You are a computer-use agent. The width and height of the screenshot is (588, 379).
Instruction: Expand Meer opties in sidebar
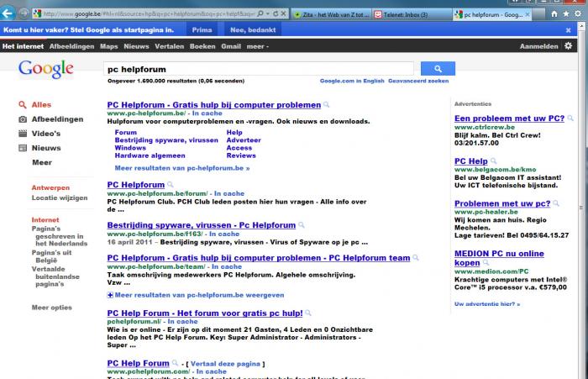tap(52, 308)
